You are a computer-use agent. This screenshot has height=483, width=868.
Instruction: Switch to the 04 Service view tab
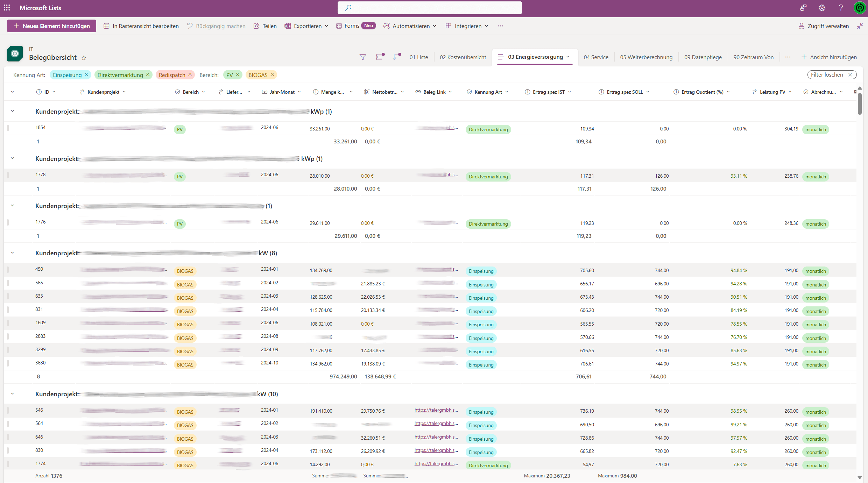595,57
